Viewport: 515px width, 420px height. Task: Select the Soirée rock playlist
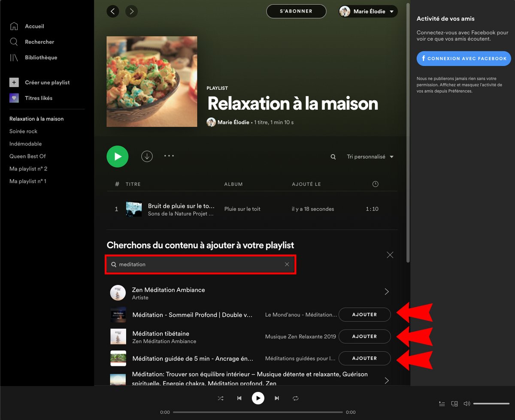click(23, 131)
